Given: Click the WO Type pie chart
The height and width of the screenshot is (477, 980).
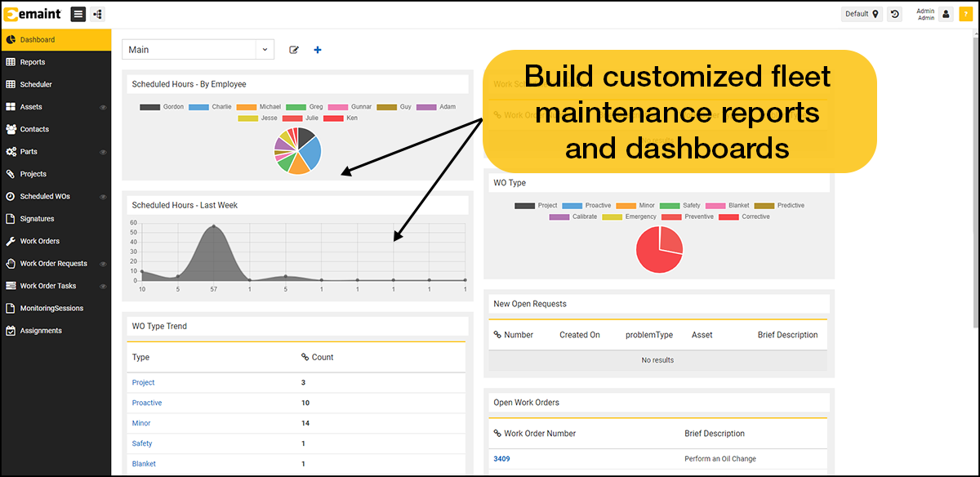Looking at the screenshot, I should coord(659,249).
